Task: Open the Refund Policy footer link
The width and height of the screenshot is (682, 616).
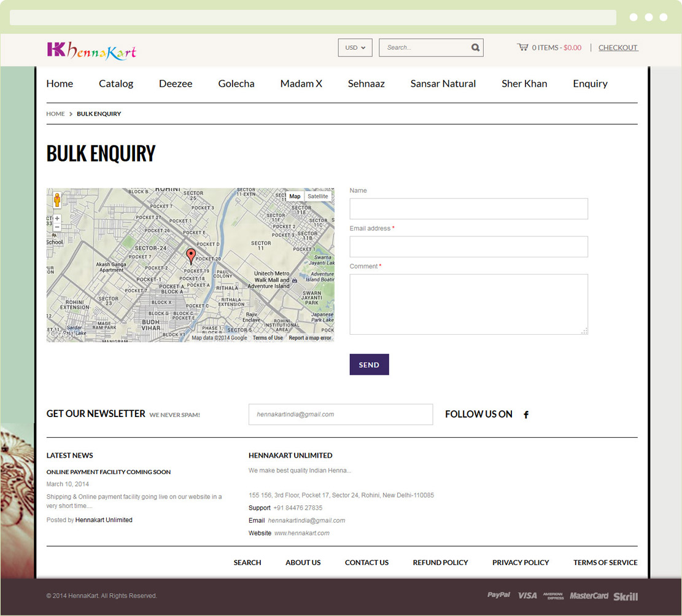Action: tap(440, 563)
